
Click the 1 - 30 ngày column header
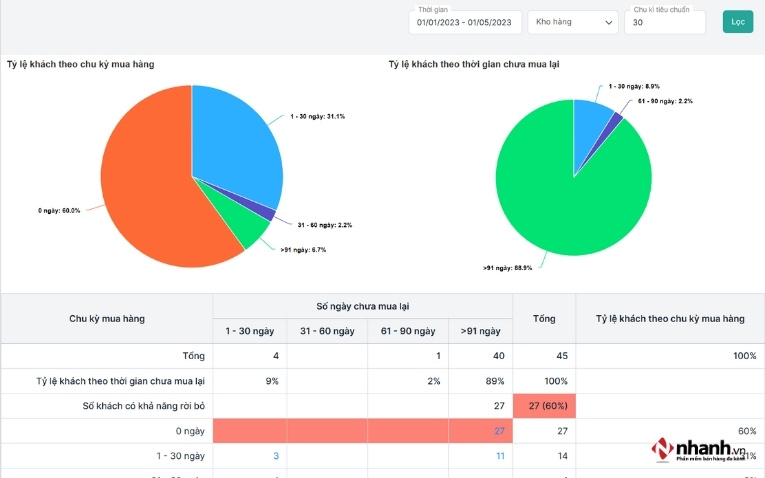pyautogui.click(x=249, y=331)
